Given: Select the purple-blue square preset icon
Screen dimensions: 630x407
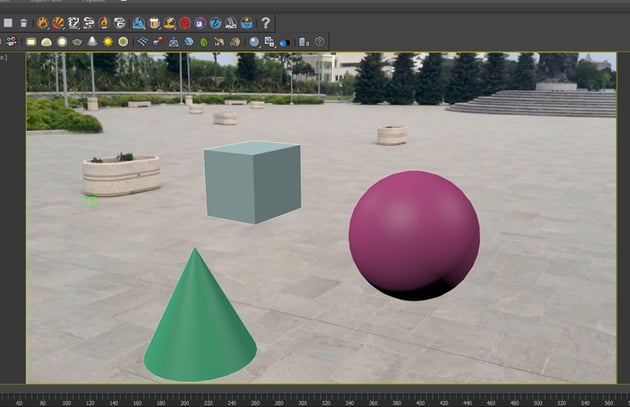Looking at the screenshot, I should click(200, 23).
